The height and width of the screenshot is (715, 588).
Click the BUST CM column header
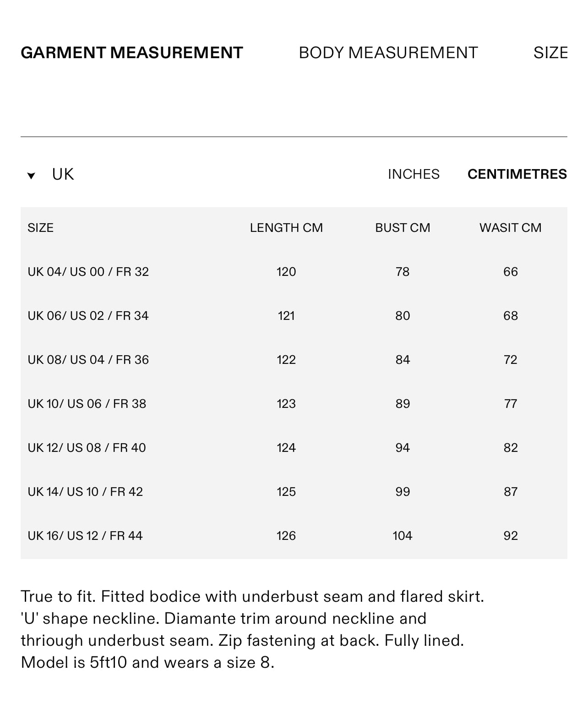403,228
